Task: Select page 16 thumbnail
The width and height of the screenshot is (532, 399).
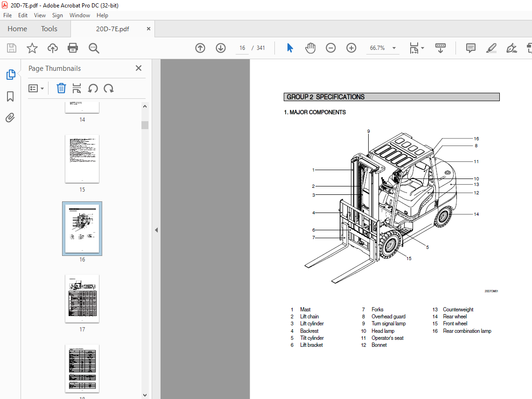Action: [82, 228]
